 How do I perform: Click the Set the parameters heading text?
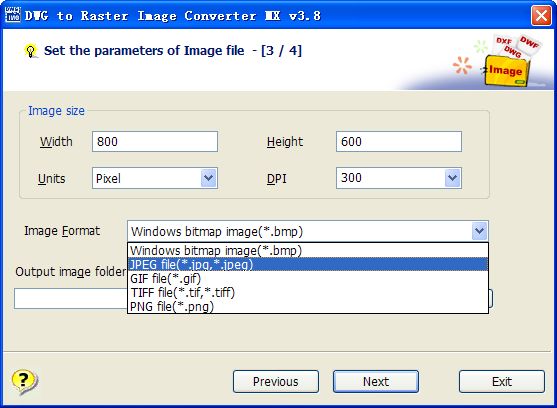click(x=173, y=51)
